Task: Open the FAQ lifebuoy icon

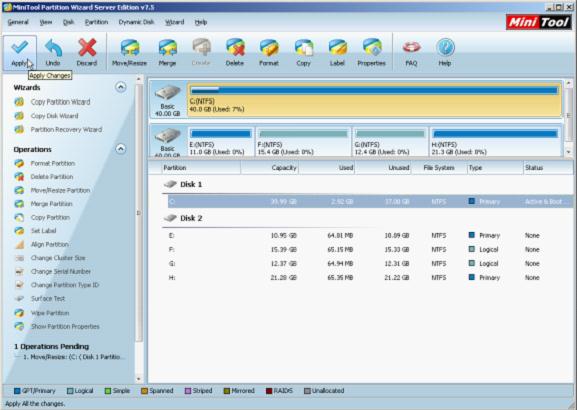Action: pyautogui.click(x=411, y=47)
